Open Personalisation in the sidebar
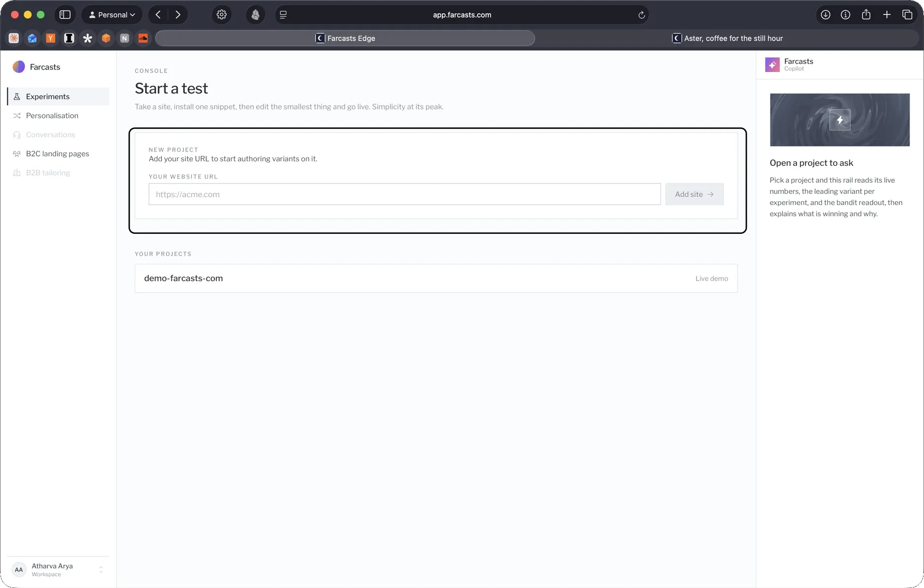Image resolution: width=924 pixels, height=588 pixels. click(58, 115)
